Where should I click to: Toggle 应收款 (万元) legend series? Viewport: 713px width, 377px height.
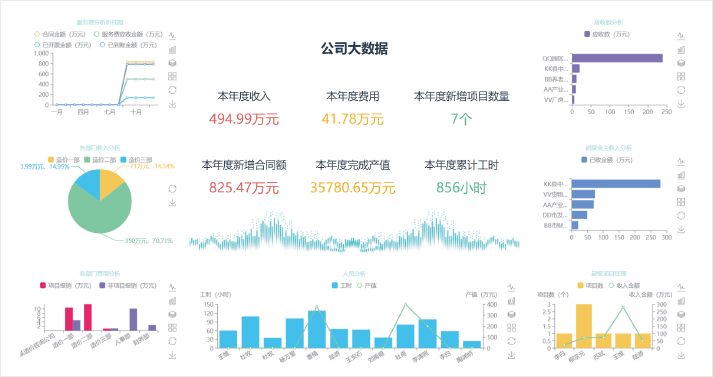(607, 34)
